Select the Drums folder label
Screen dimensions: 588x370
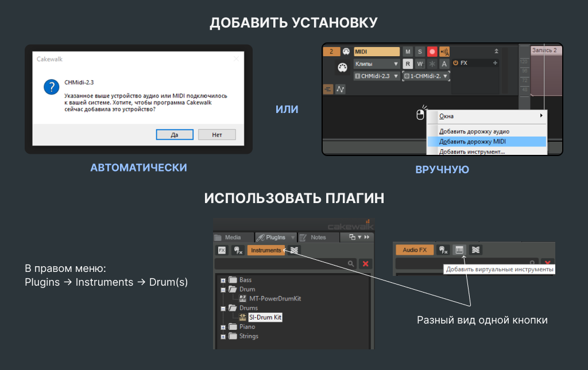coord(249,308)
